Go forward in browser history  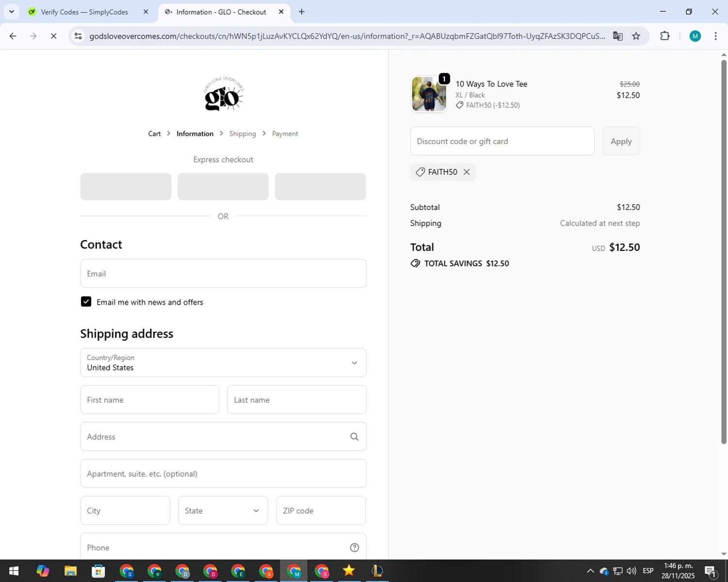[33, 36]
